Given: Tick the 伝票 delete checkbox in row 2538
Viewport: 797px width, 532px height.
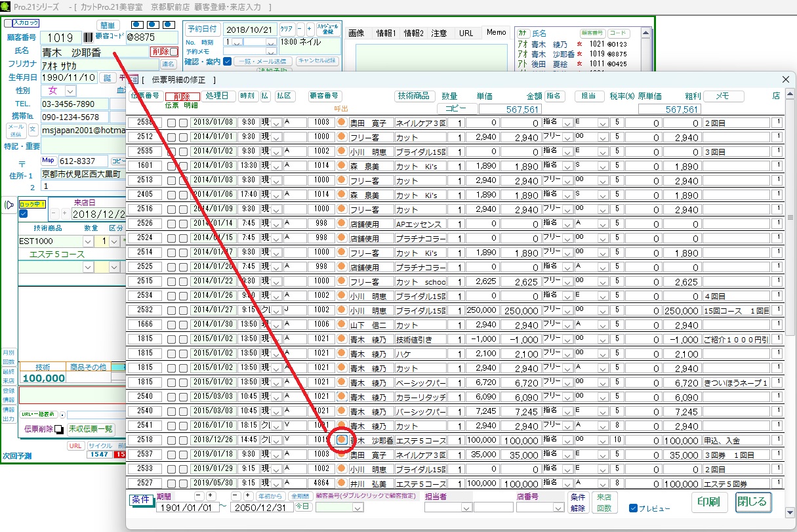Looking at the screenshot, I should tap(171, 123).
